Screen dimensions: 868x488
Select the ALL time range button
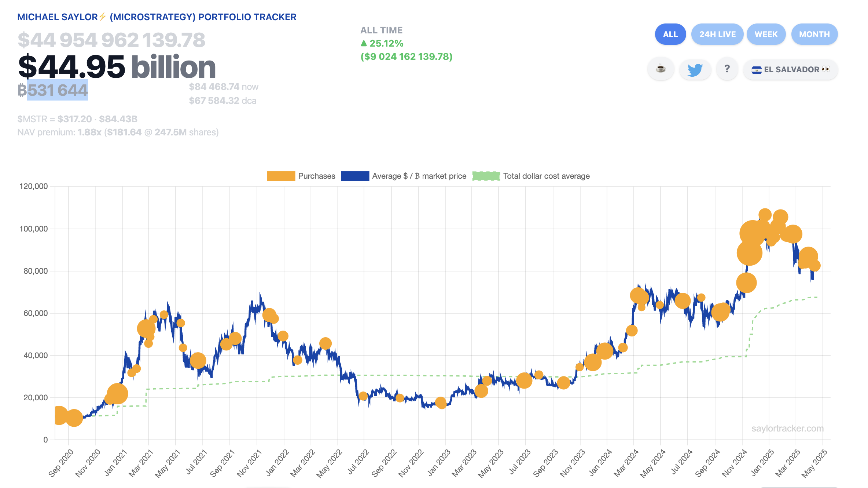(x=670, y=34)
